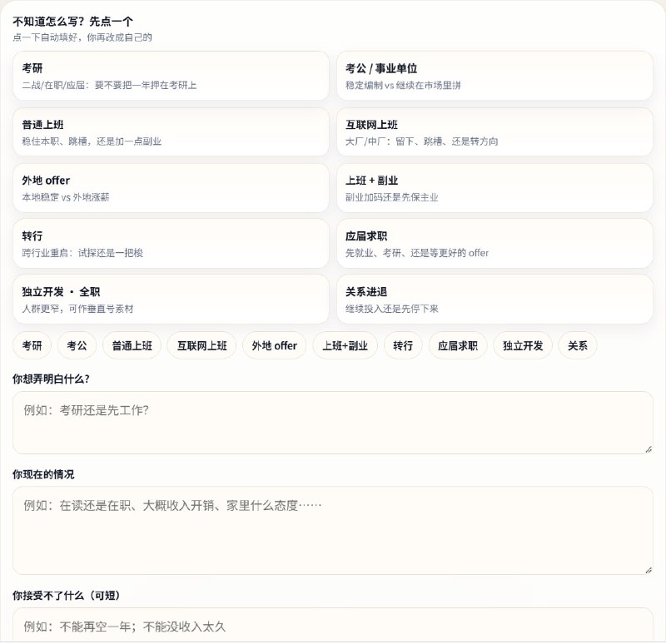This screenshot has width=666, height=644.
Task: Tap the 普通上班 chip
Action: [132, 345]
